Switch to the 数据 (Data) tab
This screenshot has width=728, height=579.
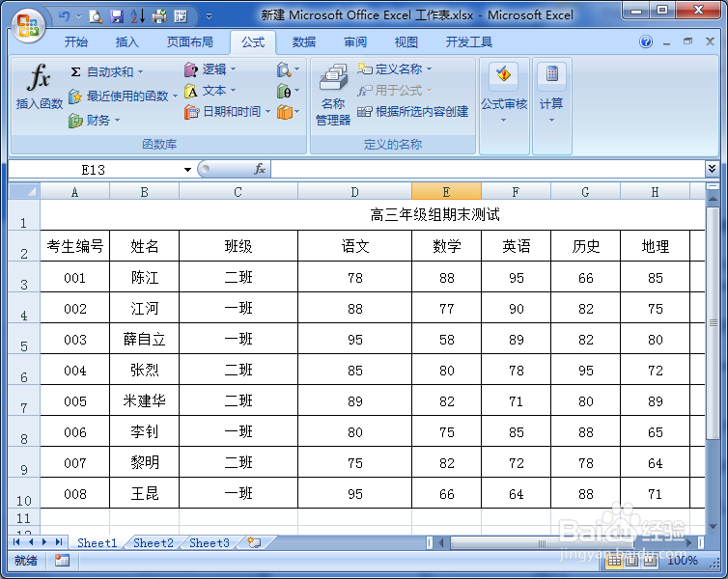coord(304,42)
